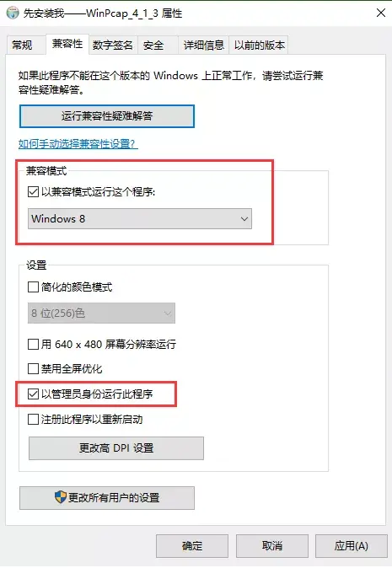
Task: Open the Windows 8 compatibility dropdown
Action: pos(140,219)
